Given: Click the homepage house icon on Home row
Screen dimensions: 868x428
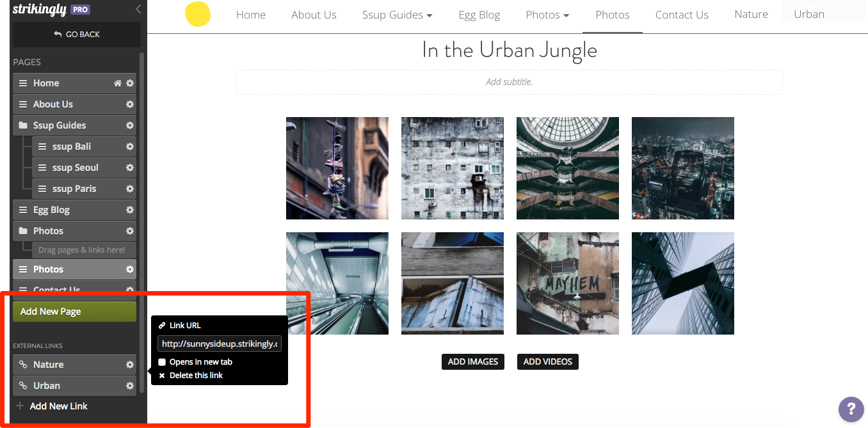Looking at the screenshot, I should [x=118, y=83].
